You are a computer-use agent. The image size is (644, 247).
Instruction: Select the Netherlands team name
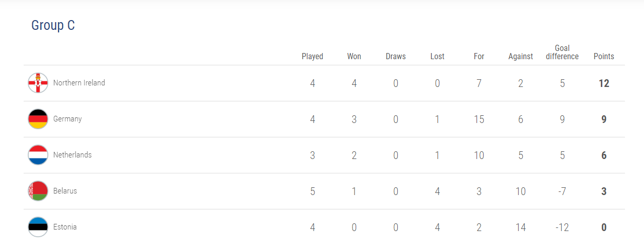pyautogui.click(x=72, y=155)
